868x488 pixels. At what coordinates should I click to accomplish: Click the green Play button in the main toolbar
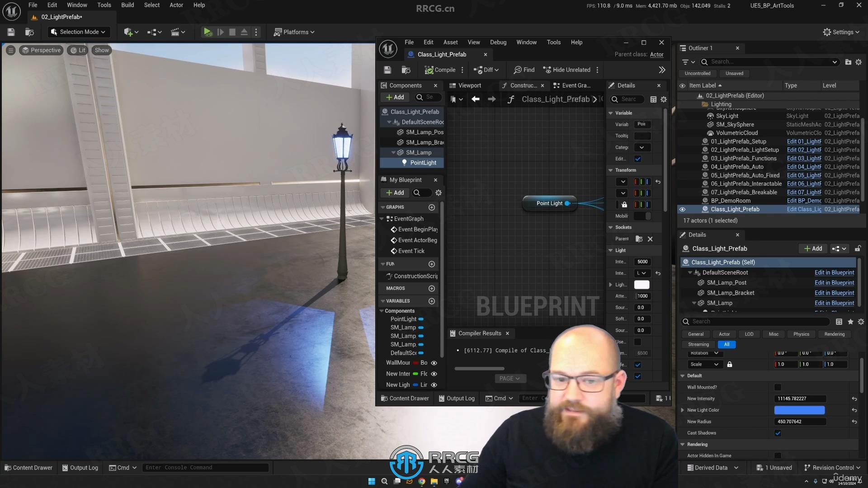pyautogui.click(x=208, y=32)
